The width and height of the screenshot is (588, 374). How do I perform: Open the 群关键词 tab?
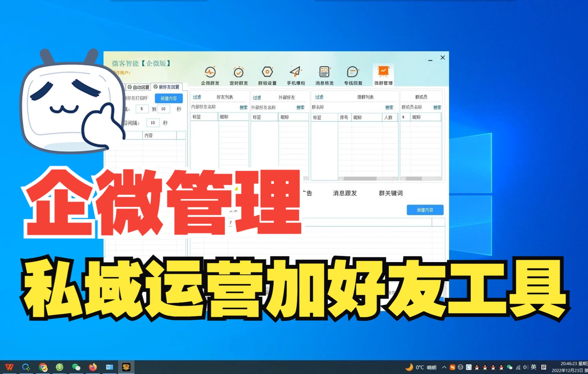click(391, 193)
